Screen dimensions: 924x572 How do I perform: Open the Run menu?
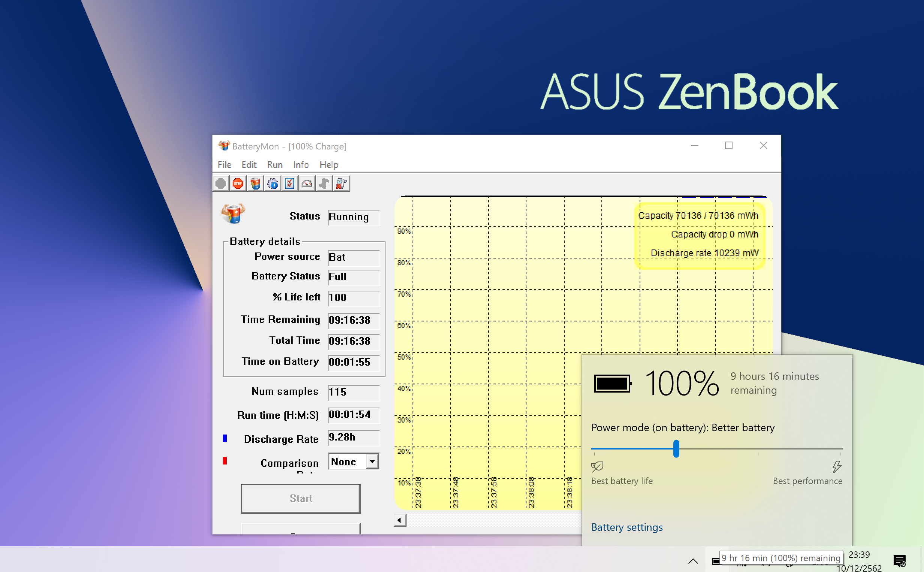click(275, 164)
